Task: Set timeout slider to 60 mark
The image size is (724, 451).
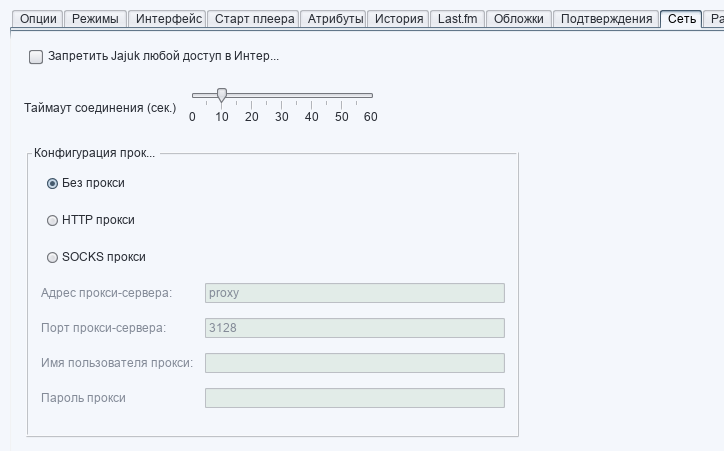Action: coord(371,96)
